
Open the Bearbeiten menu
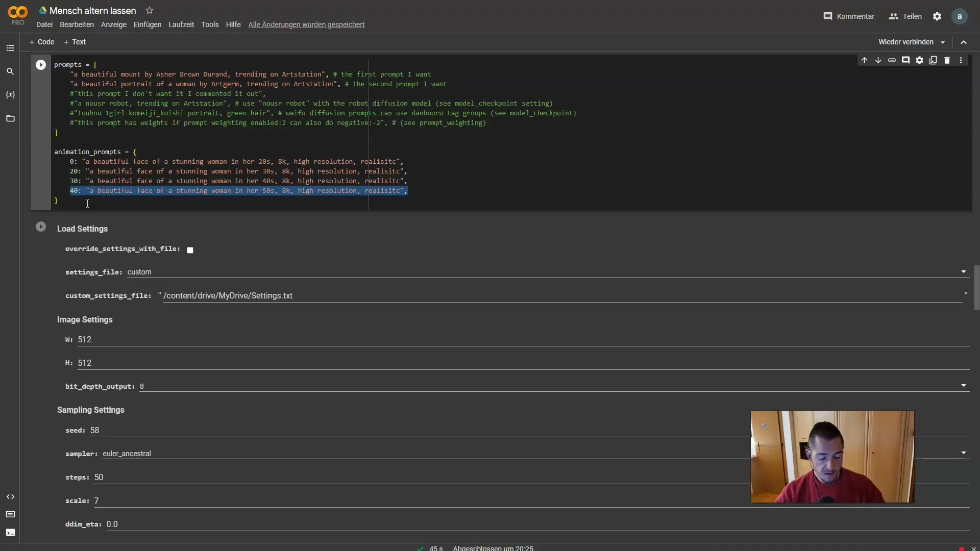[77, 24]
